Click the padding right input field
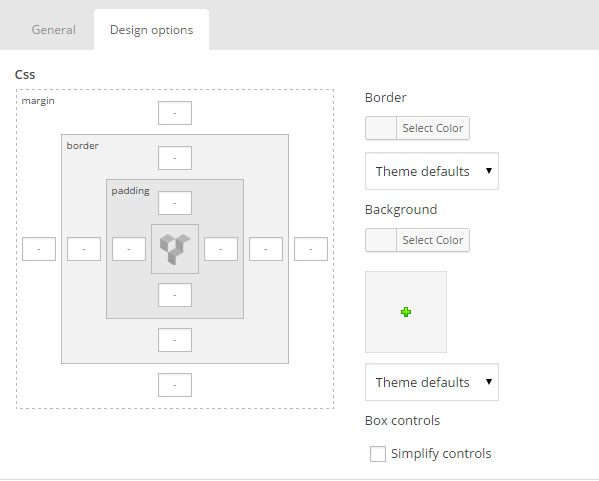Viewport: 599px width, 481px height. point(221,249)
